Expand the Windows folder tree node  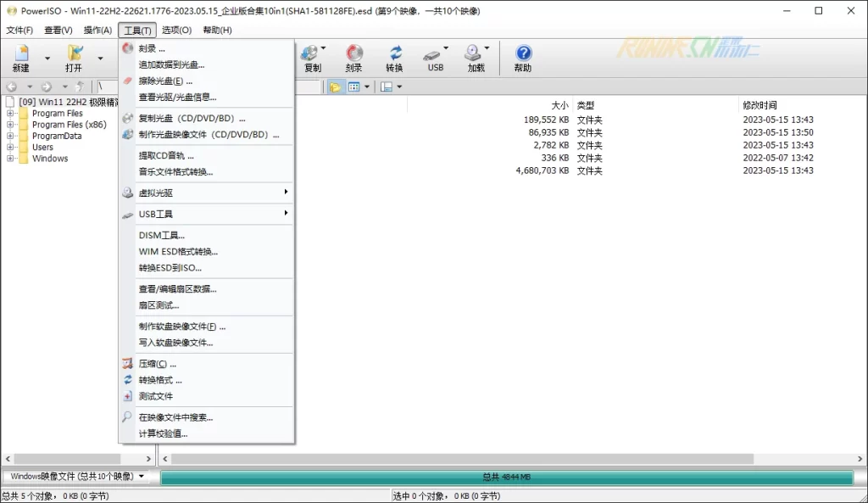point(10,159)
